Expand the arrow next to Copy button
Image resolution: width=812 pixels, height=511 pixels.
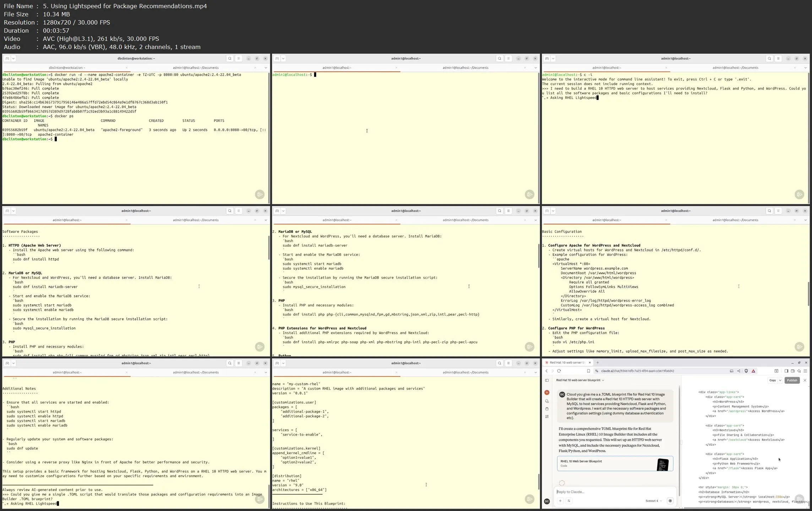pyautogui.click(x=780, y=380)
